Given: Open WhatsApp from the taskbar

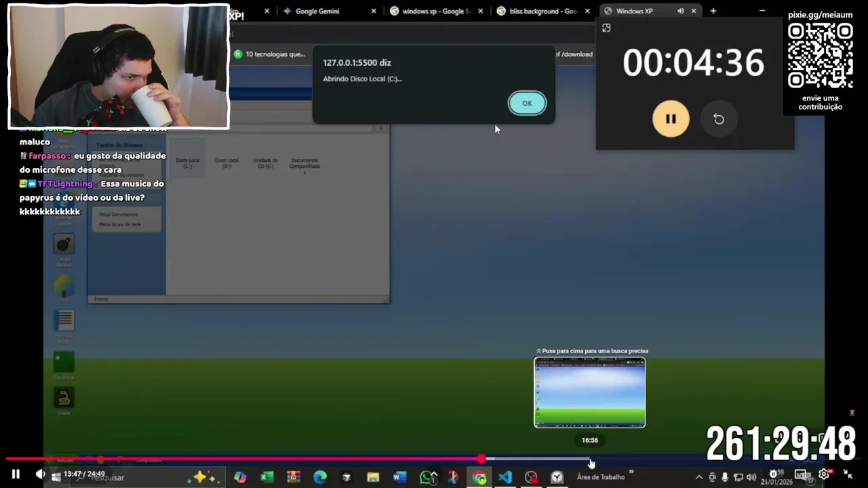Looking at the screenshot, I should pos(427,477).
